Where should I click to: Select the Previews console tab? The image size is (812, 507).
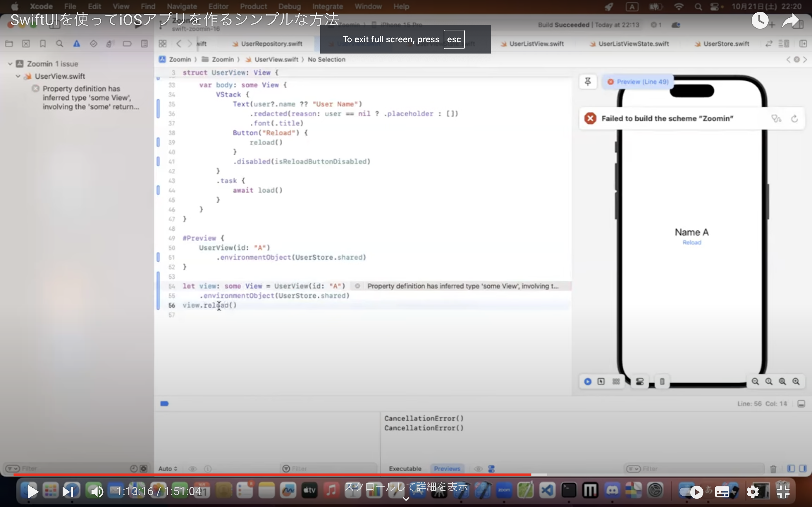447,469
